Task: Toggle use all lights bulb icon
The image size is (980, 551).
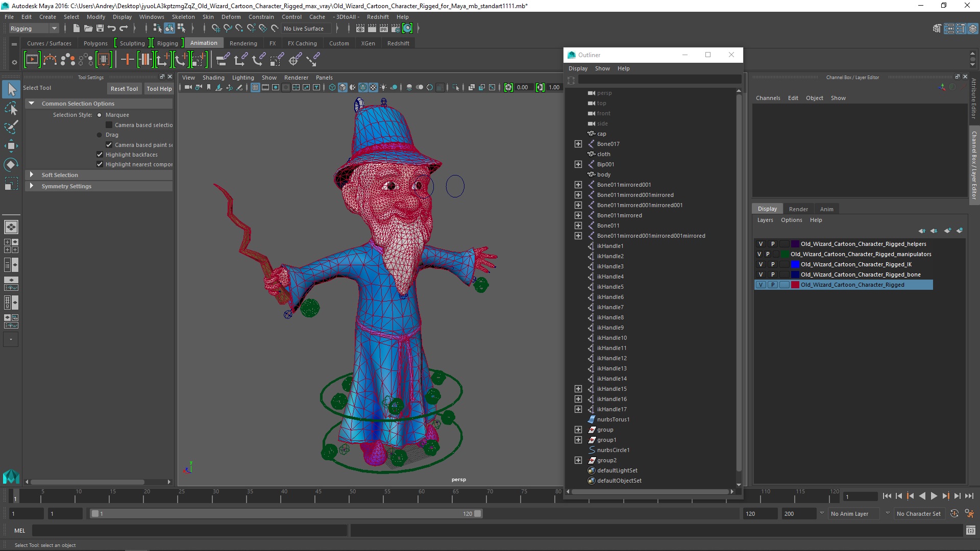Action: (384, 87)
